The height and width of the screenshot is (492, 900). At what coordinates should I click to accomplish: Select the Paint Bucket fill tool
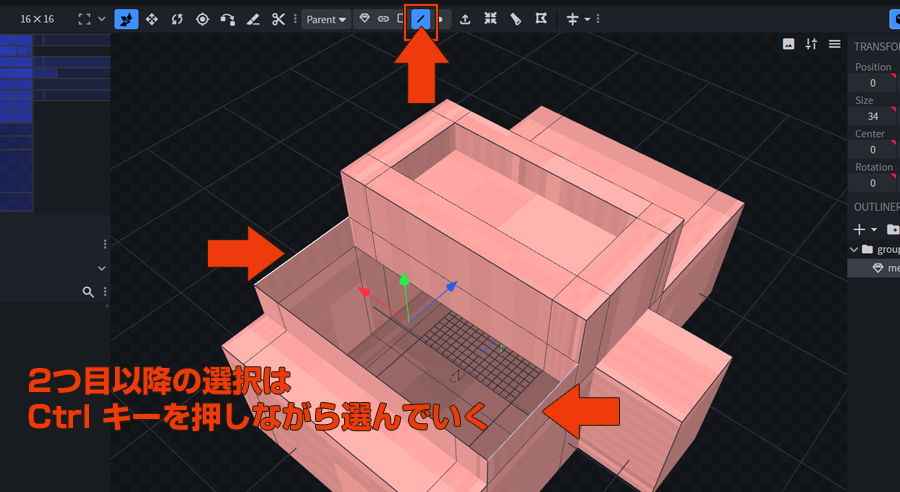pyautogui.click(x=516, y=19)
